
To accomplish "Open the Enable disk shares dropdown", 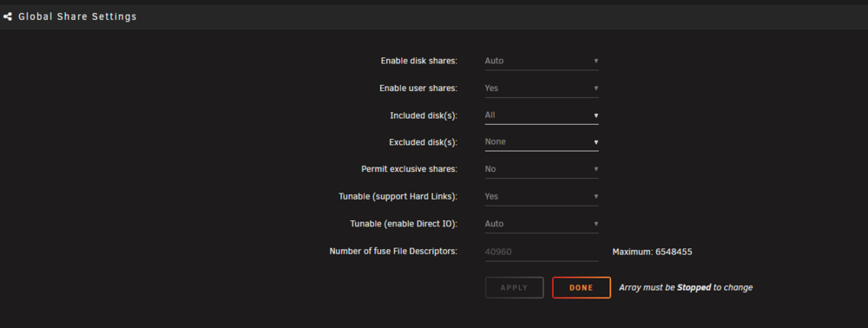I will (542, 61).
